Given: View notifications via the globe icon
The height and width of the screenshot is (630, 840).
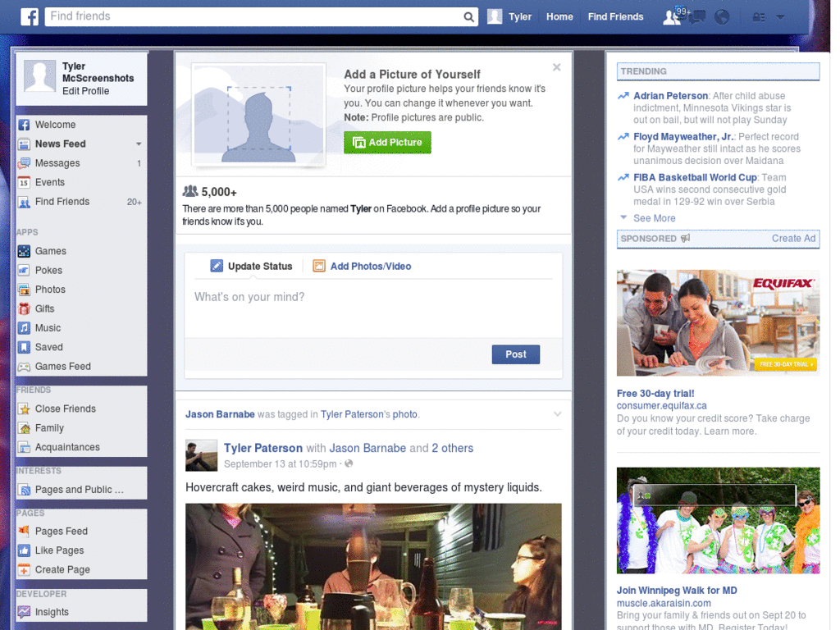Looking at the screenshot, I should click(722, 16).
